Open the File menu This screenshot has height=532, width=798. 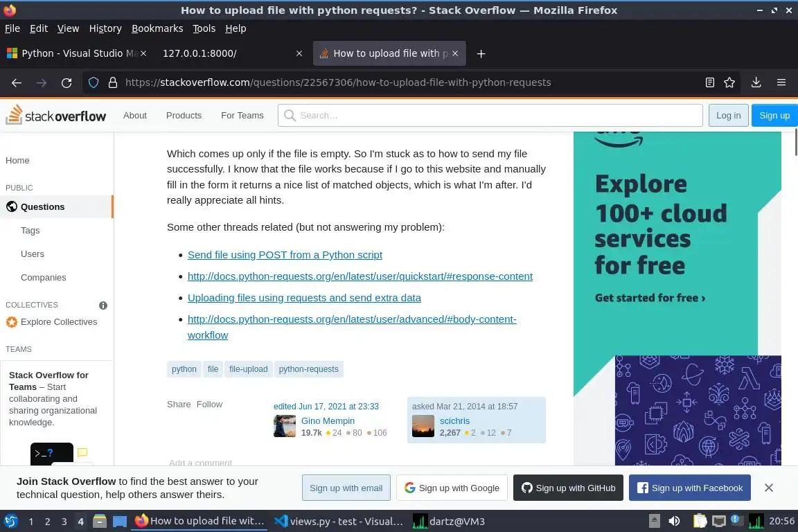point(12,28)
